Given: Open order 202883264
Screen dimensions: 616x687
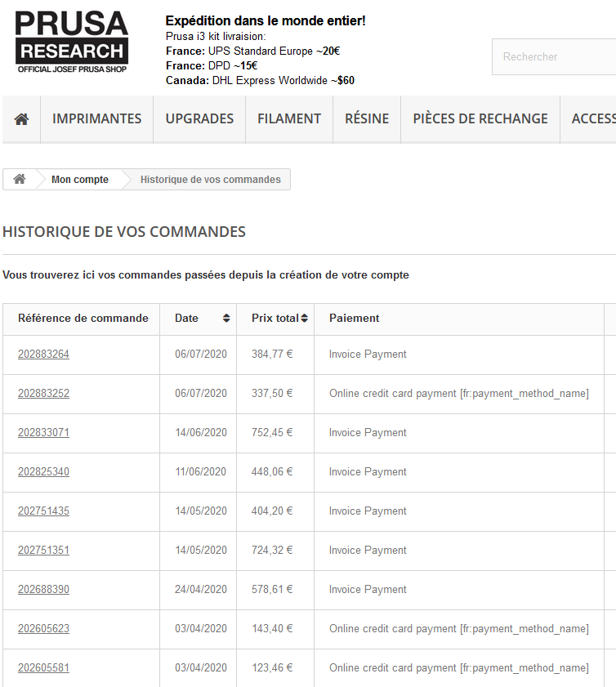Looking at the screenshot, I should pyautogui.click(x=43, y=354).
